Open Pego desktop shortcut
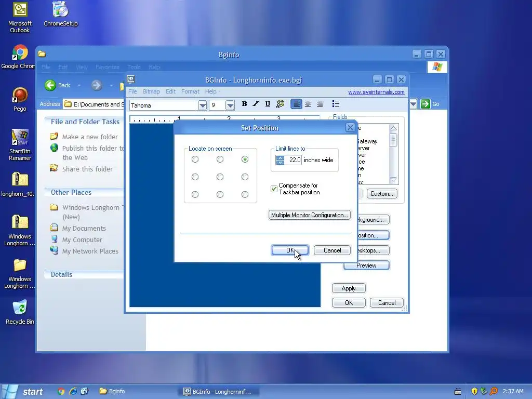This screenshot has width=532, height=399. point(20,99)
